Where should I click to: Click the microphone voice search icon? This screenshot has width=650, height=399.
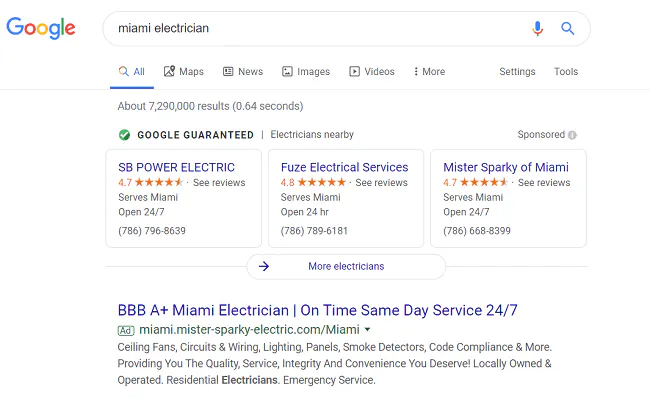coord(538,29)
